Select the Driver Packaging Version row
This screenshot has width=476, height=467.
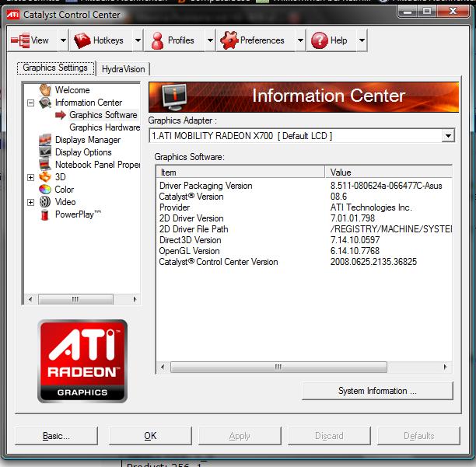tap(304, 186)
